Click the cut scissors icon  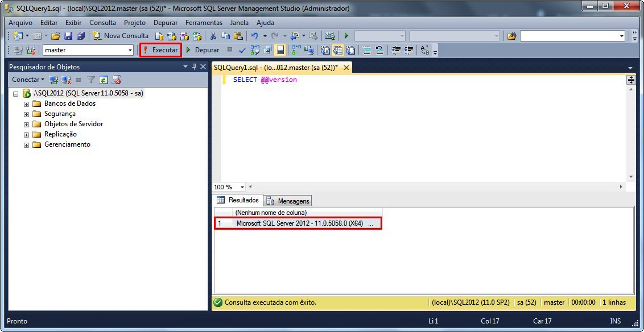pyautogui.click(x=213, y=36)
